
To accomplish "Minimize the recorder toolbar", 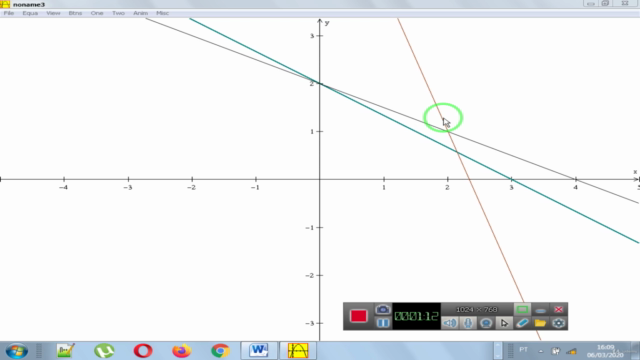I will click(x=540, y=310).
